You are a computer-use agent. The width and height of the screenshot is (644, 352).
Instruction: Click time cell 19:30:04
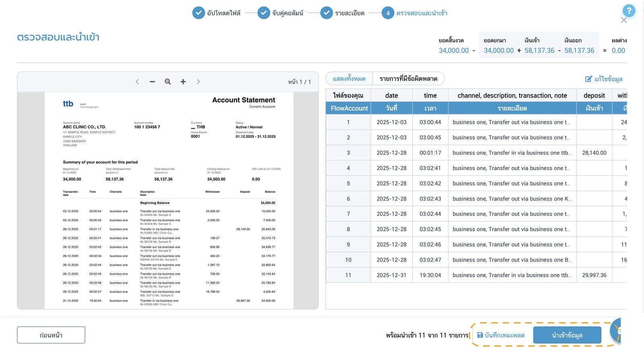pos(430,275)
